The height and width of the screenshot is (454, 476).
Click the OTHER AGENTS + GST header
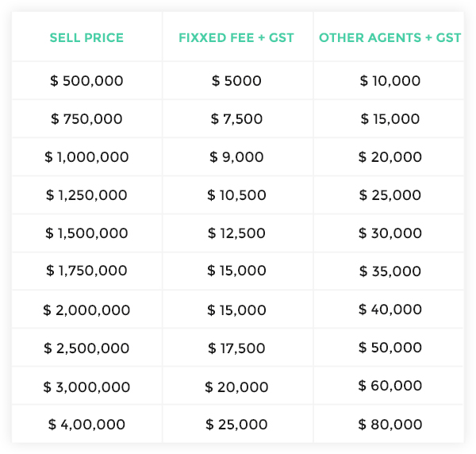pos(390,38)
